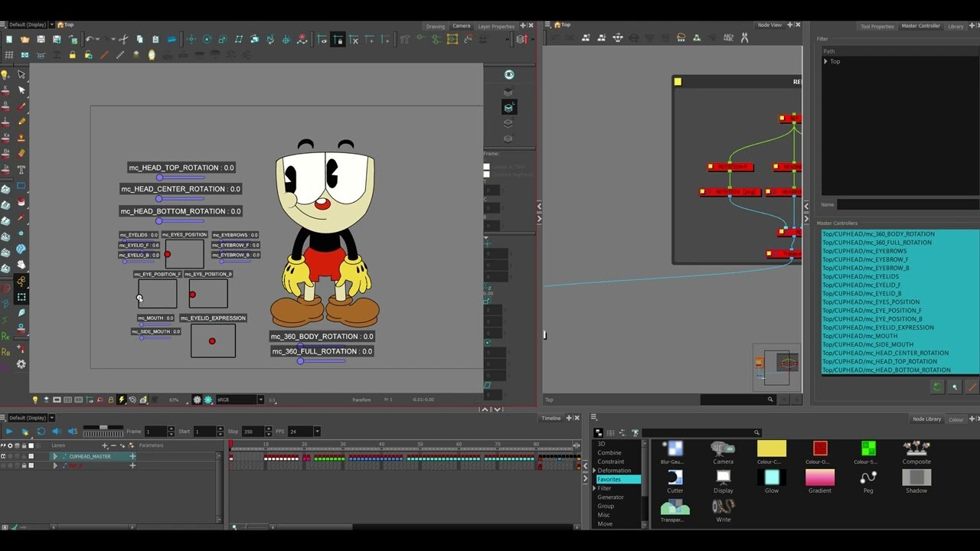Expand the Deformation category in Node Library

pos(596,470)
